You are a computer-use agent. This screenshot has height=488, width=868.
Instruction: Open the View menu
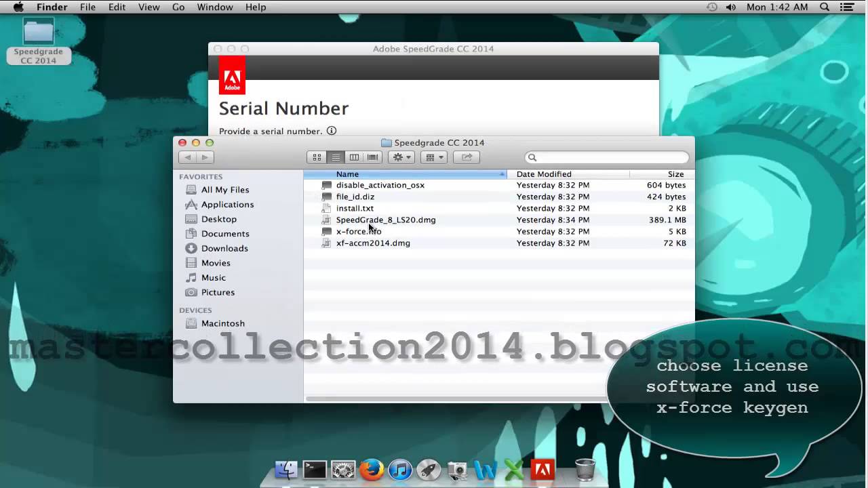(149, 7)
